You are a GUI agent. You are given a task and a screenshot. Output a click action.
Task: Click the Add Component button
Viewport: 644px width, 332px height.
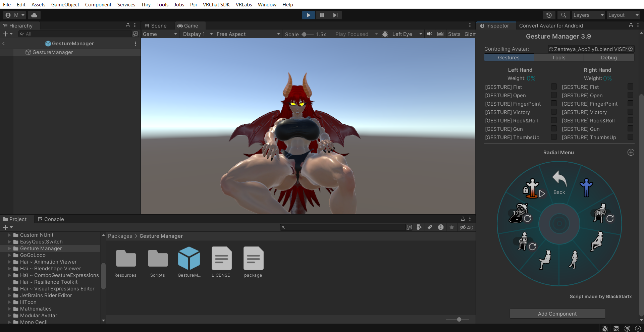[x=557, y=314]
